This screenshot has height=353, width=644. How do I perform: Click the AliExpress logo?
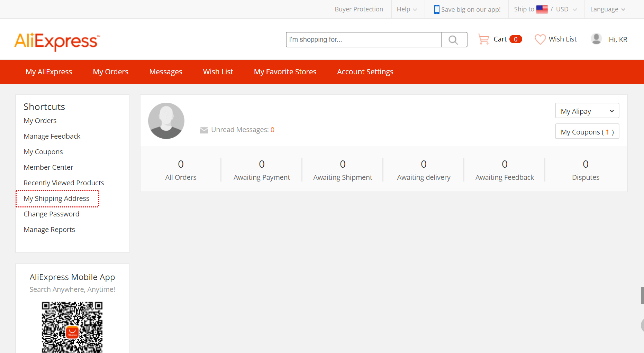pos(57,41)
